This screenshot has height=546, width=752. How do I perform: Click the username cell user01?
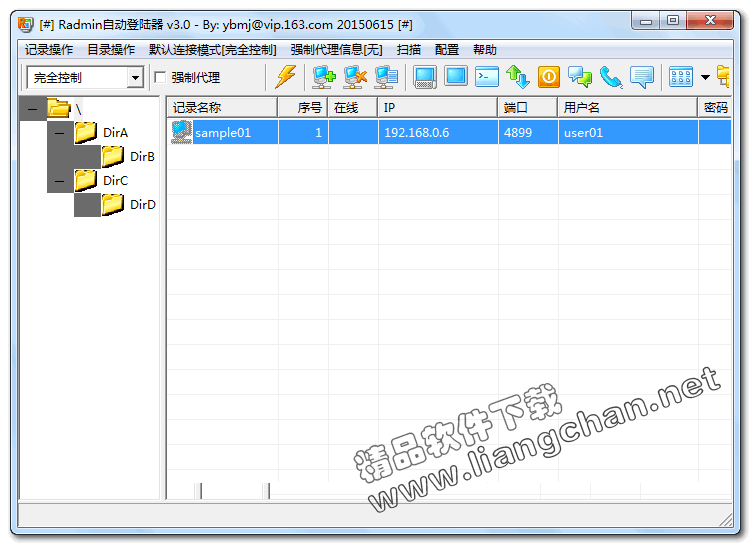pyautogui.click(x=628, y=132)
